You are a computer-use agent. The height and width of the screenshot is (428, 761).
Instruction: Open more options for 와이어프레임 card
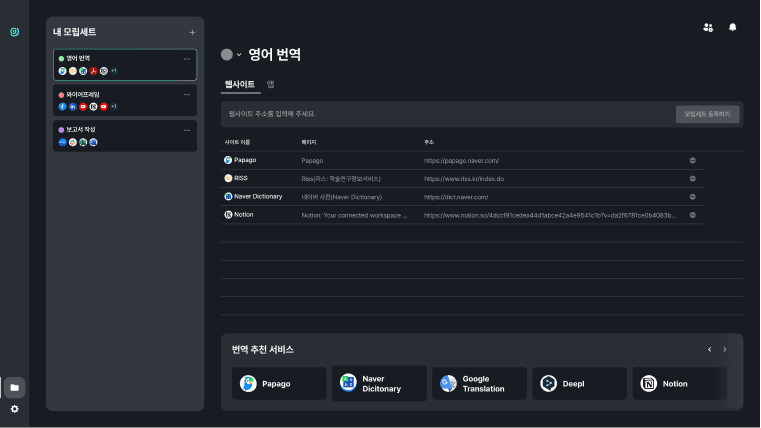[187, 95]
